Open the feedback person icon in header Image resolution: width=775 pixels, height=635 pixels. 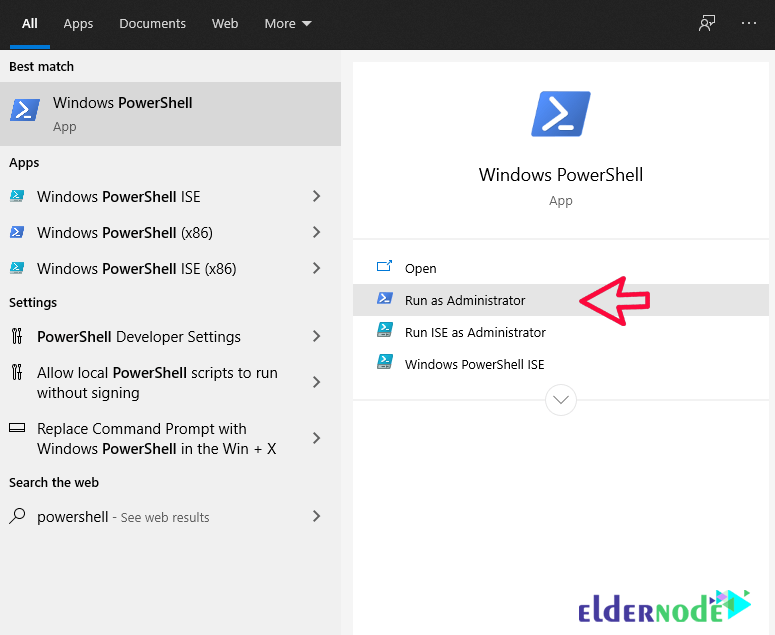[707, 23]
